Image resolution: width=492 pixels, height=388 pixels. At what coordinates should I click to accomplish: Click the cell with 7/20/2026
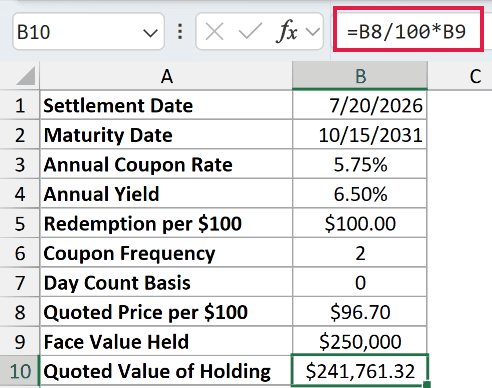(x=360, y=105)
